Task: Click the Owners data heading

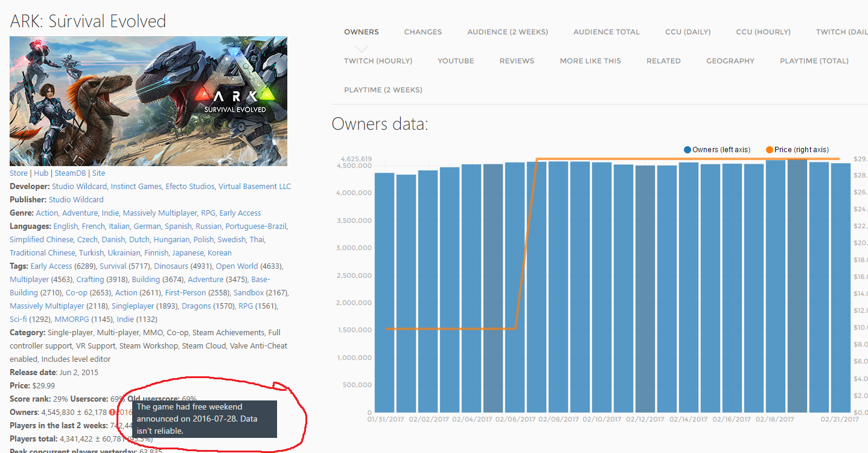Action: (380, 124)
